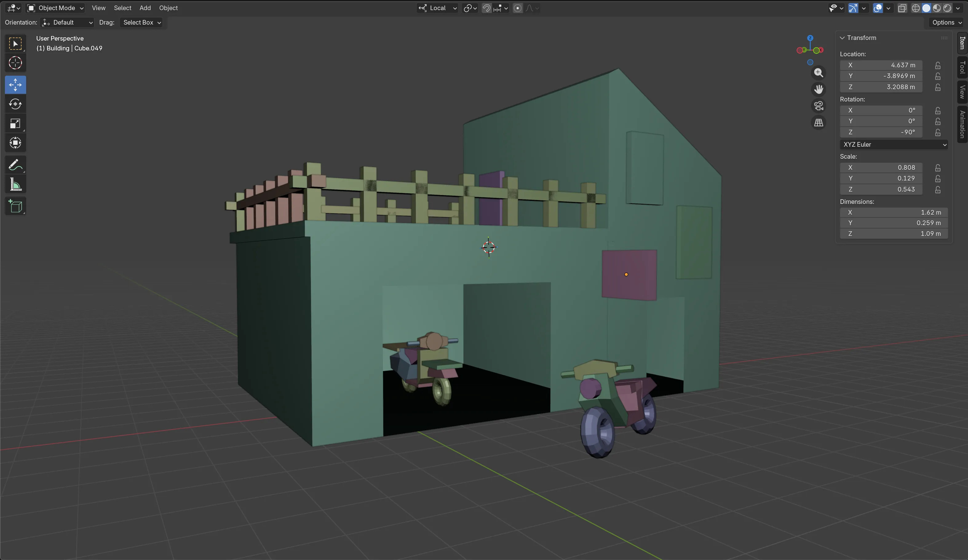
Task: Switch to orthographic grid view icon
Action: pyautogui.click(x=819, y=123)
